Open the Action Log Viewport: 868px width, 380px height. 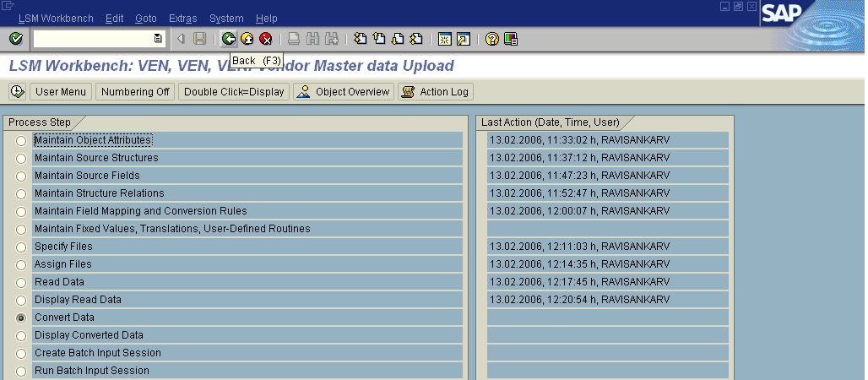436,92
